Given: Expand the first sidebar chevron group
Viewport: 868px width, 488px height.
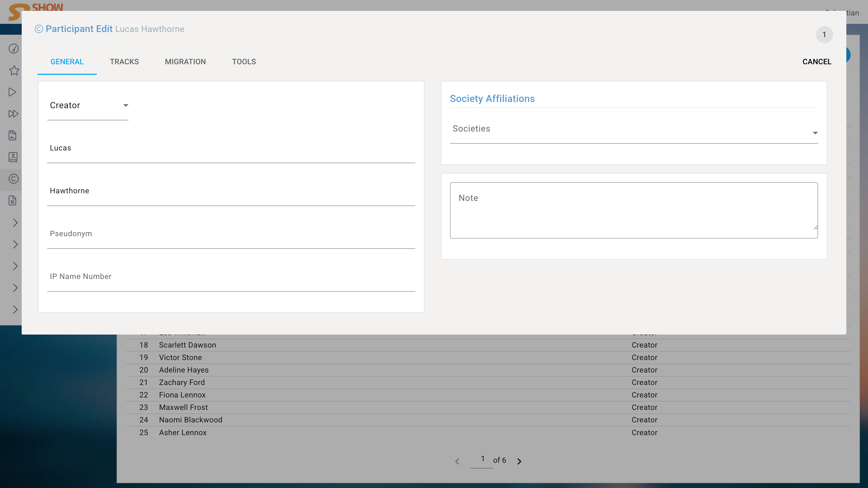Looking at the screenshot, I should tap(15, 223).
